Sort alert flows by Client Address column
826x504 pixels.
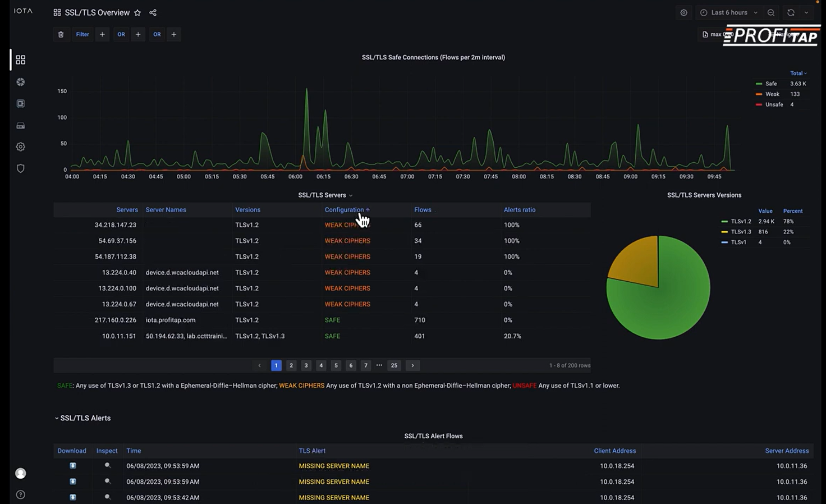click(x=615, y=451)
